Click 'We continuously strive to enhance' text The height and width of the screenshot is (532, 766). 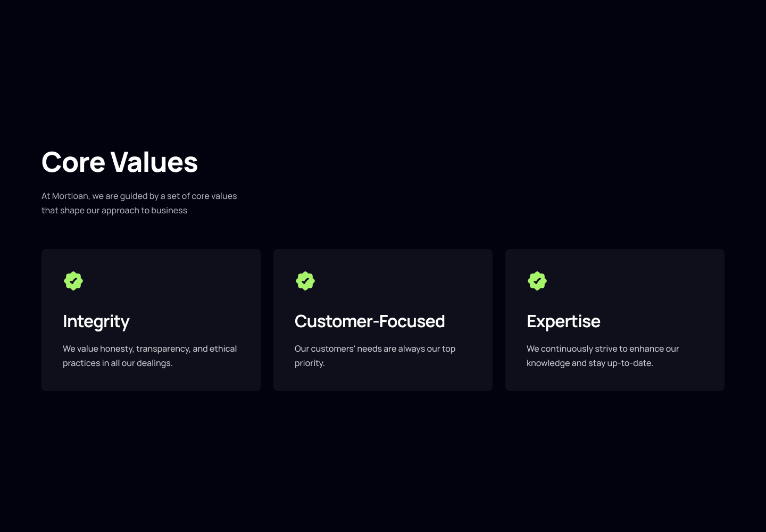(x=603, y=348)
